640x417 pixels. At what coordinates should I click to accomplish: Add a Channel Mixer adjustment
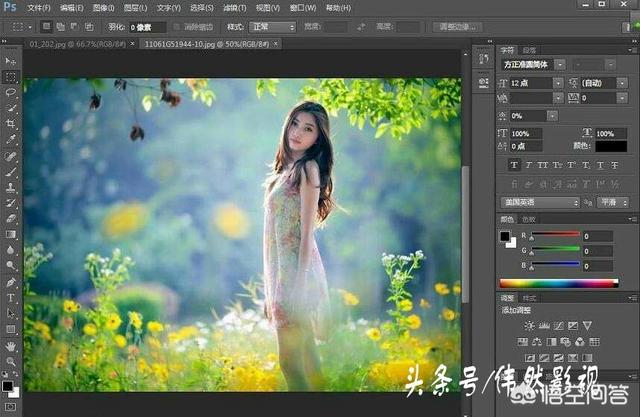[580, 342]
